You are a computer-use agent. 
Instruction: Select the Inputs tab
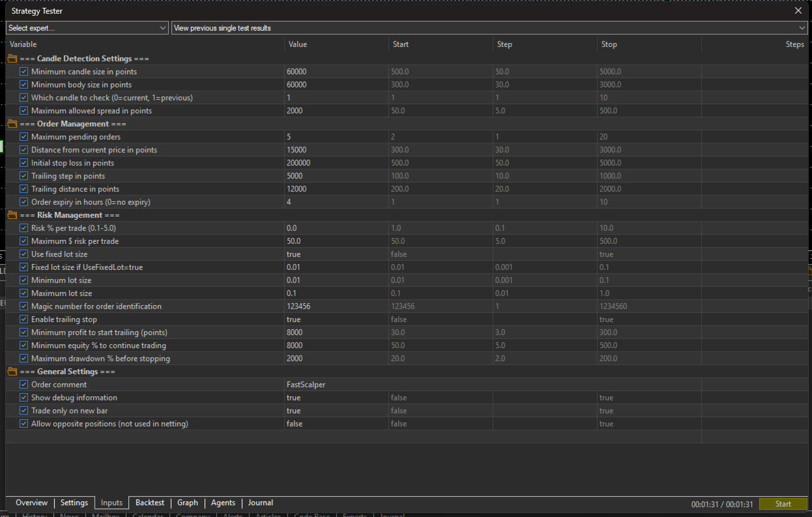pos(111,503)
